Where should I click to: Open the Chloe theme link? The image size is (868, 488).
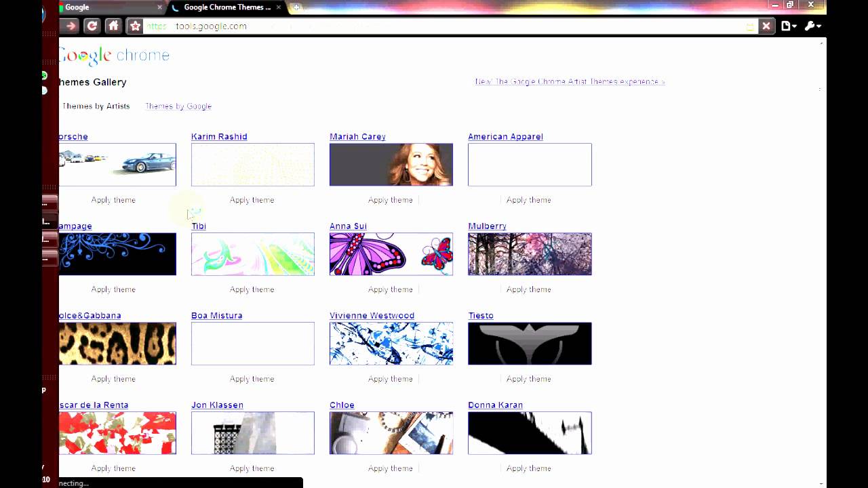[342, 405]
